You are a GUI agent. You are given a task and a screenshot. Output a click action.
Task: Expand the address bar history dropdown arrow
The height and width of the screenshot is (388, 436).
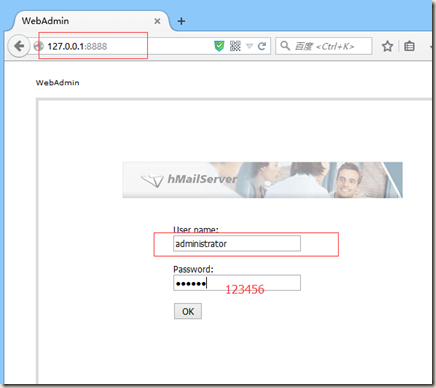[x=249, y=46]
